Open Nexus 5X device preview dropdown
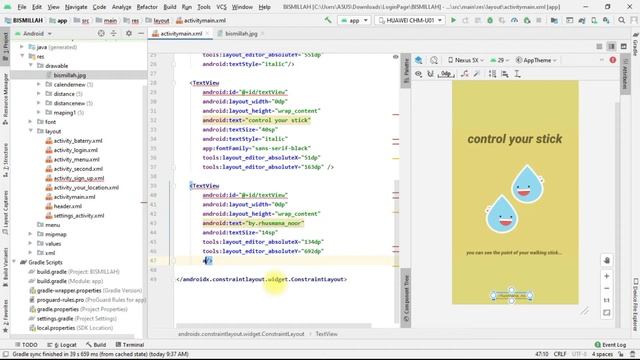 [466, 60]
